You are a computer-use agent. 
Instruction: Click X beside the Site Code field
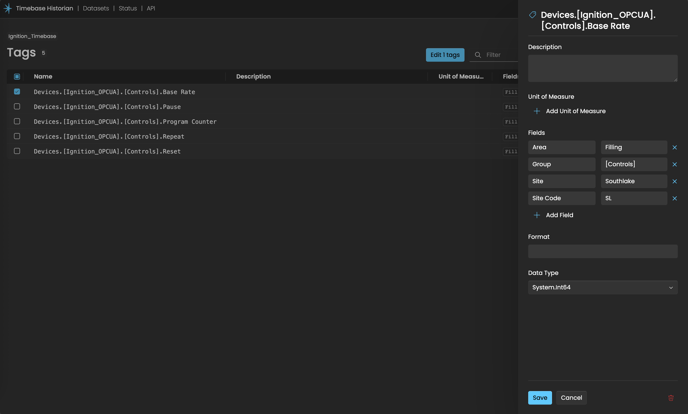(x=674, y=198)
